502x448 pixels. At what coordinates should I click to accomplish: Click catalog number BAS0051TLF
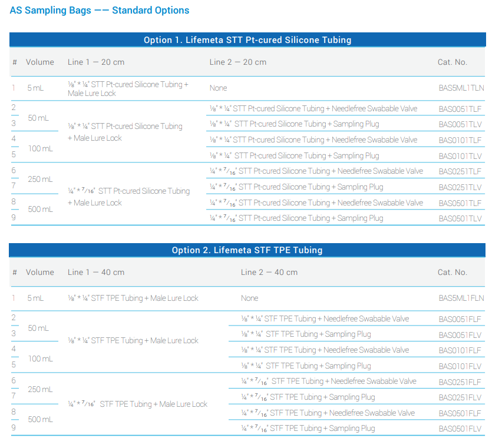point(460,108)
